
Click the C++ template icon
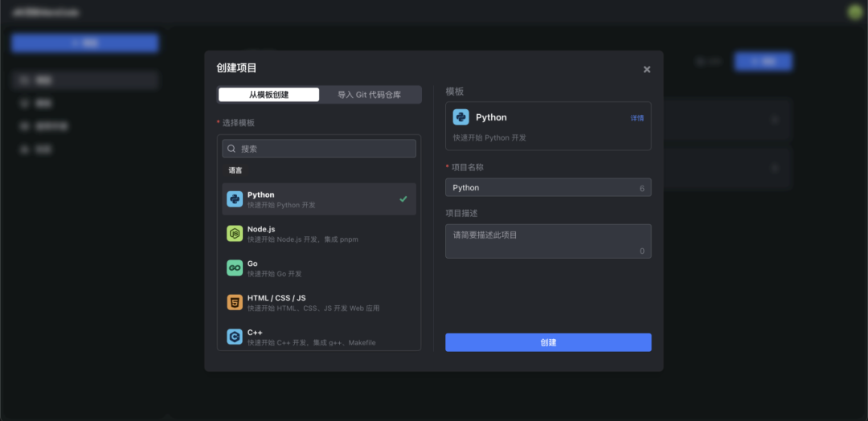[x=235, y=337]
